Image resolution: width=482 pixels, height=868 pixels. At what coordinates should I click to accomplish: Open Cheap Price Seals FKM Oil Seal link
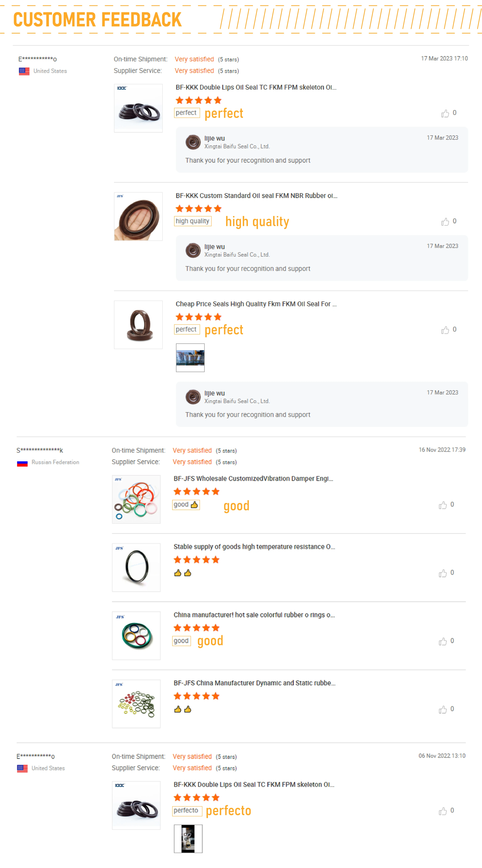pos(255,304)
